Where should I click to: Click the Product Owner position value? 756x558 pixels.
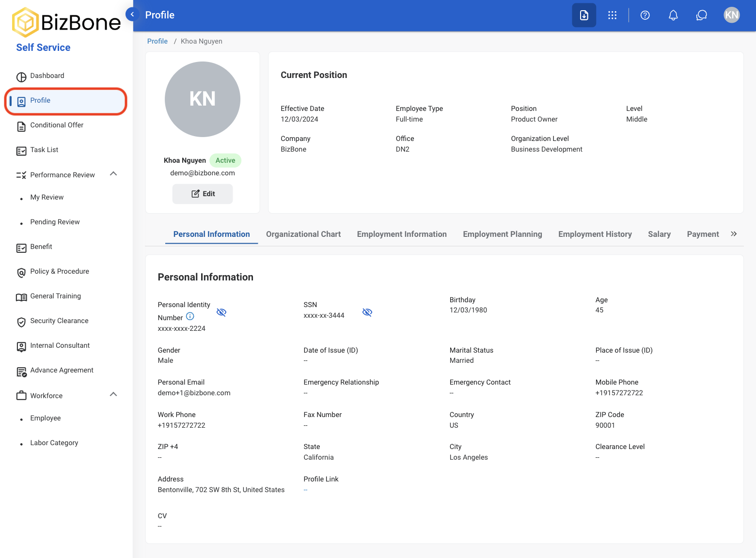[x=534, y=119]
